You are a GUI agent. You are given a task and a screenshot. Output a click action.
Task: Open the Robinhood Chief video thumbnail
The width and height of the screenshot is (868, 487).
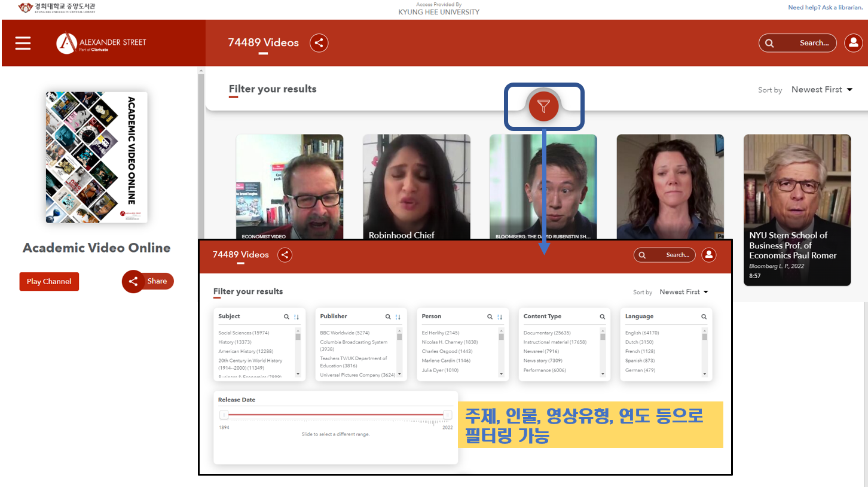(417, 187)
